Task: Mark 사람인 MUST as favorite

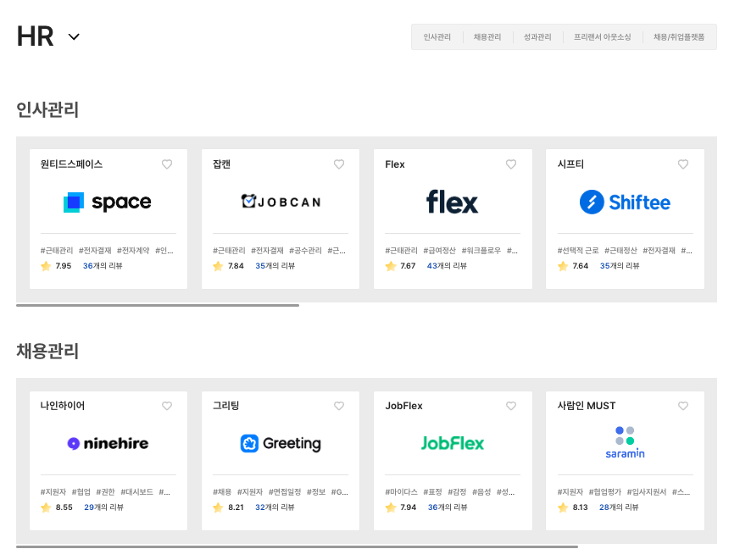Action: coord(683,406)
